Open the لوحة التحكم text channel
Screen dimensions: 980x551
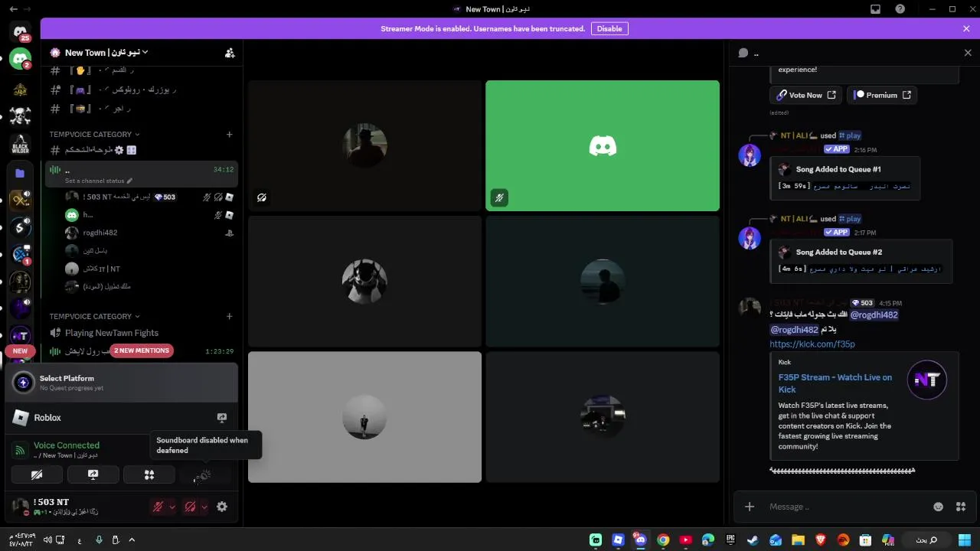coord(142,150)
